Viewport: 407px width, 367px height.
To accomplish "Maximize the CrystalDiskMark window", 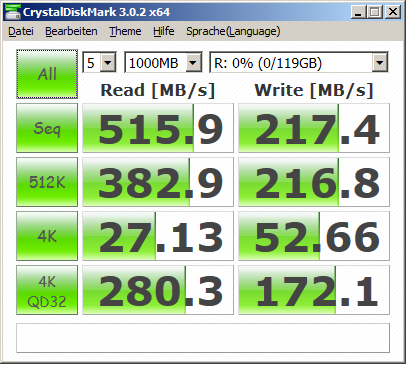I will tap(375, 12).
